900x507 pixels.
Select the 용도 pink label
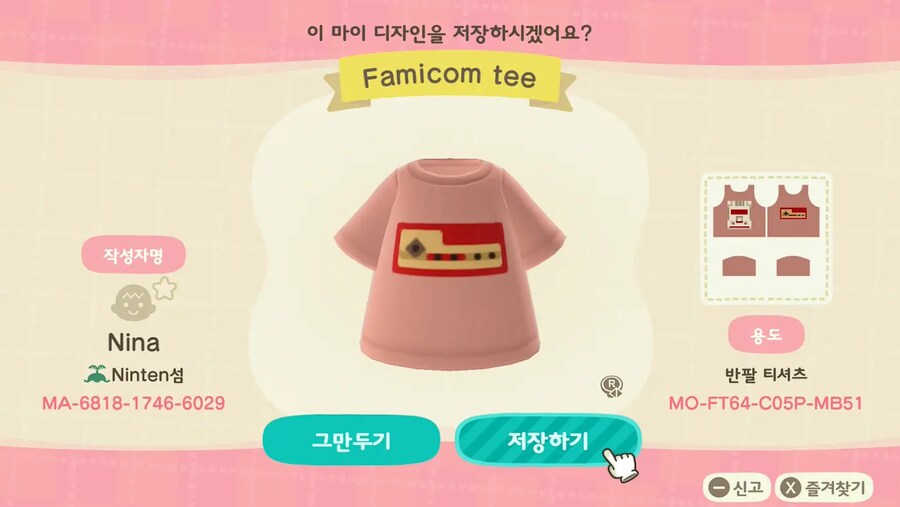(x=766, y=334)
